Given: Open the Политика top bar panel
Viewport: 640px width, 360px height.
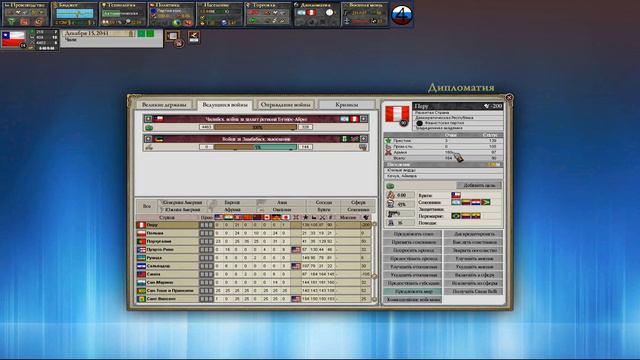Looking at the screenshot, I should (171, 14).
